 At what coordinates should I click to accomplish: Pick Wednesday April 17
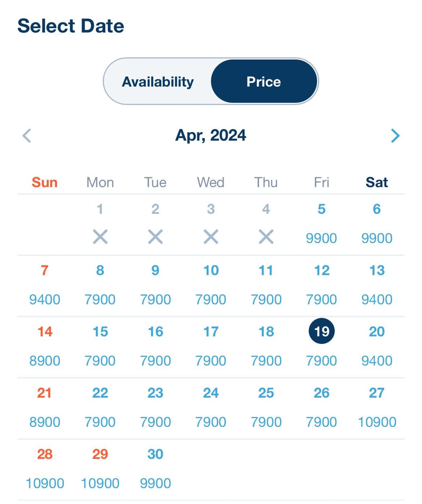[x=211, y=346]
